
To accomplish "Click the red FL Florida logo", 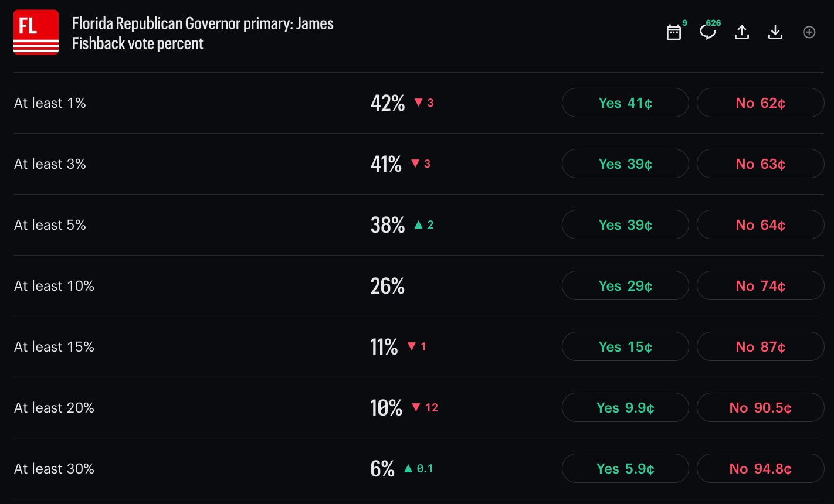I will (x=36, y=32).
